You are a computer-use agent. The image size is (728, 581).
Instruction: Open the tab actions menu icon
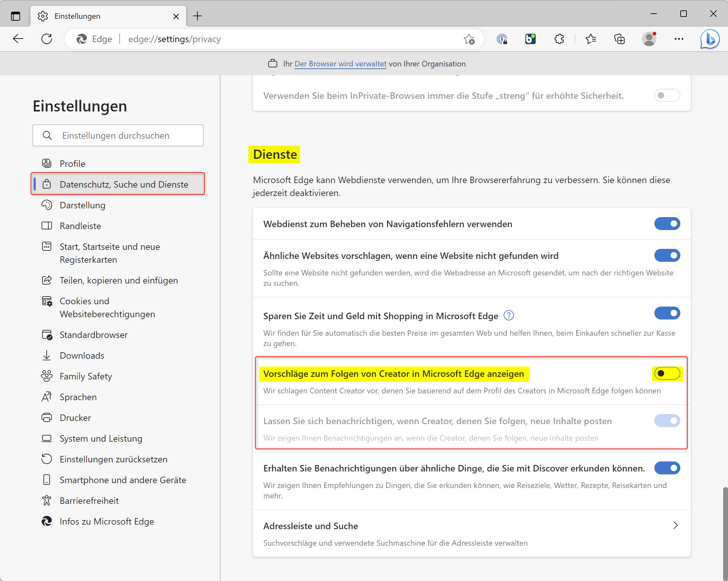pyautogui.click(x=15, y=16)
